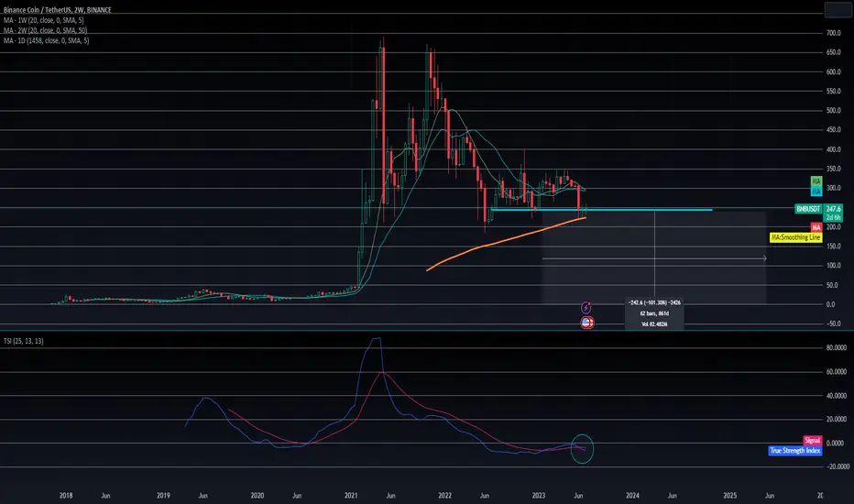This screenshot has width=854, height=504.
Task: Click the 247.6 current price tag
Action: coord(833,209)
